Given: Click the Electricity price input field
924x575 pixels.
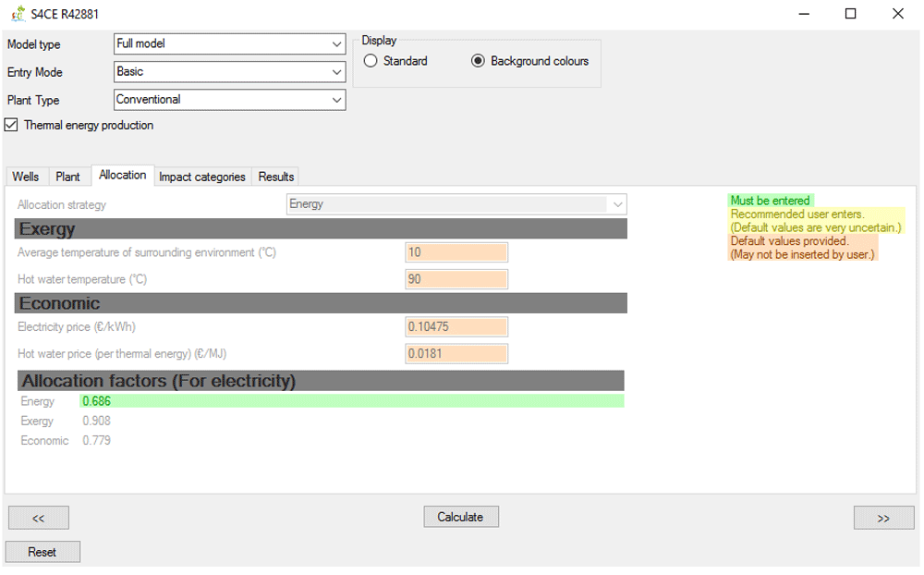Looking at the screenshot, I should tap(456, 326).
